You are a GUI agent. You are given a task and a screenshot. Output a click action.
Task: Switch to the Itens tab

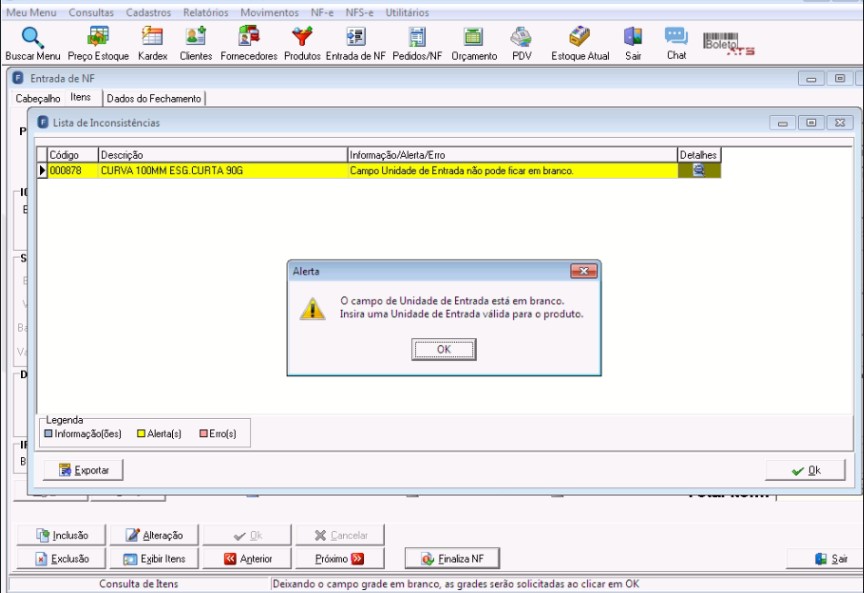(x=80, y=98)
